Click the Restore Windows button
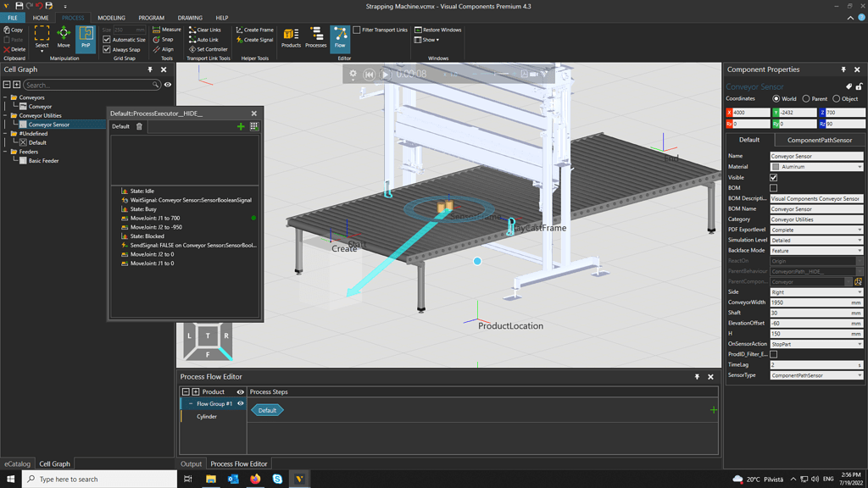Image resolution: width=868 pixels, height=488 pixels. pyautogui.click(x=438, y=30)
